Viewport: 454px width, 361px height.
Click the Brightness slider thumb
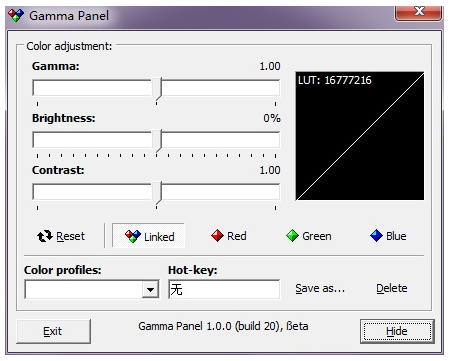pyautogui.click(x=157, y=141)
